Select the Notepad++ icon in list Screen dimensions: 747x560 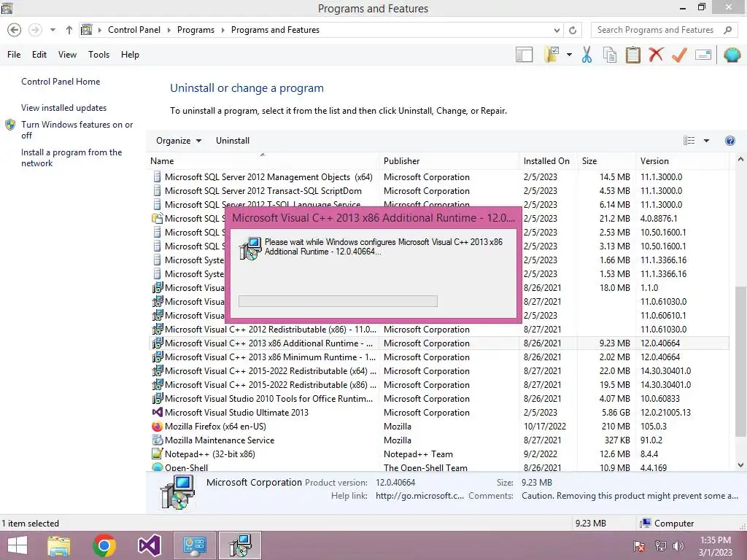[157, 454]
